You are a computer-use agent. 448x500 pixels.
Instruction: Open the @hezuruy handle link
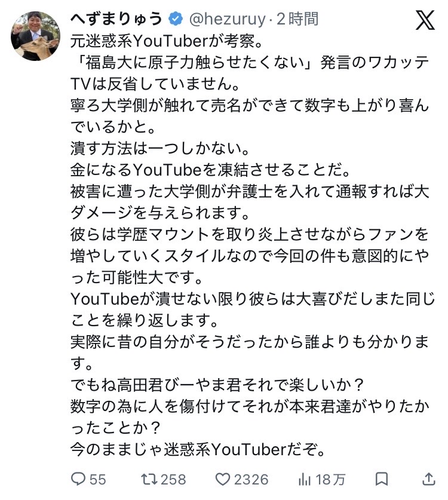(x=228, y=19)
